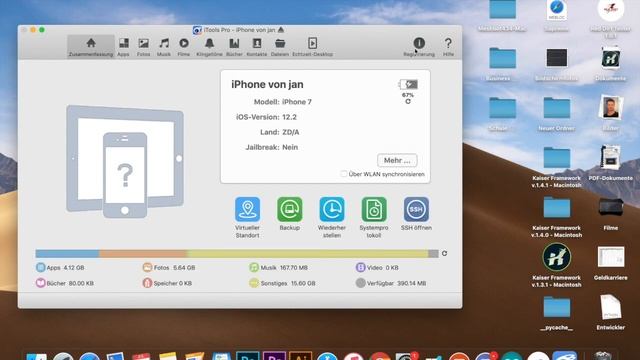This screenshot has width=640, height=360.
Task: Click the Video storage legend icon
Action: pyautogui.click(x=360, y=267)
